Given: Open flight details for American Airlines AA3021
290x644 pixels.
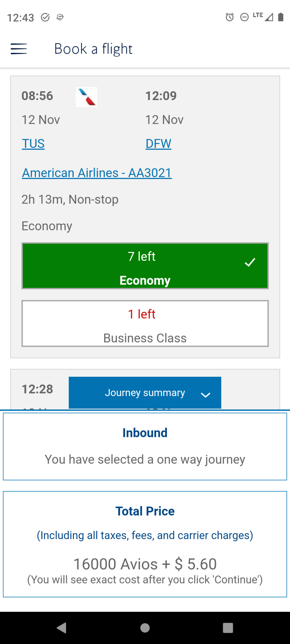Looking at the screenshot, I should (97, 173).
